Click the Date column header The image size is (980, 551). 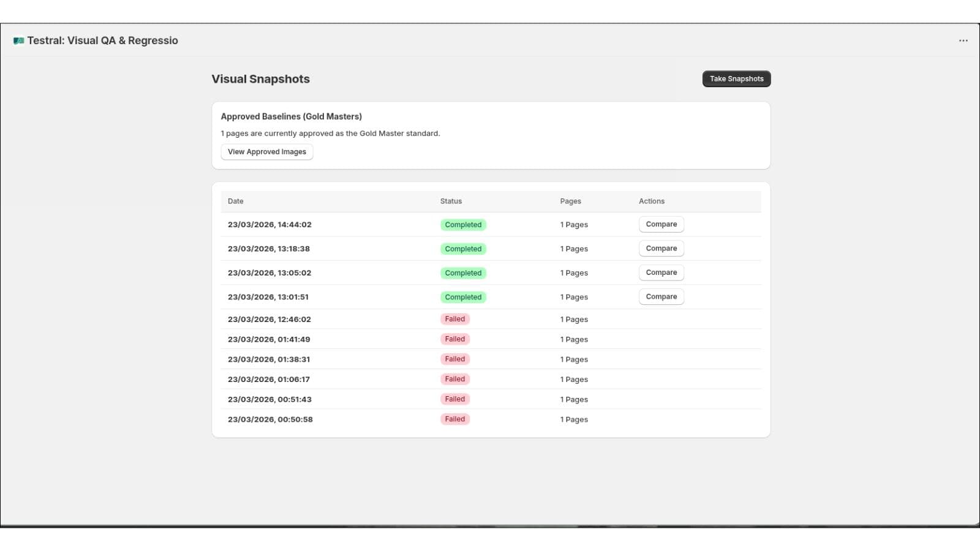[x=236, y=201]
